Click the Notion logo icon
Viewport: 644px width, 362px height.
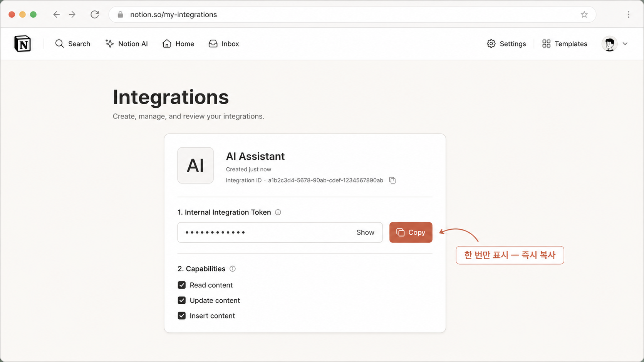[22, 43]
